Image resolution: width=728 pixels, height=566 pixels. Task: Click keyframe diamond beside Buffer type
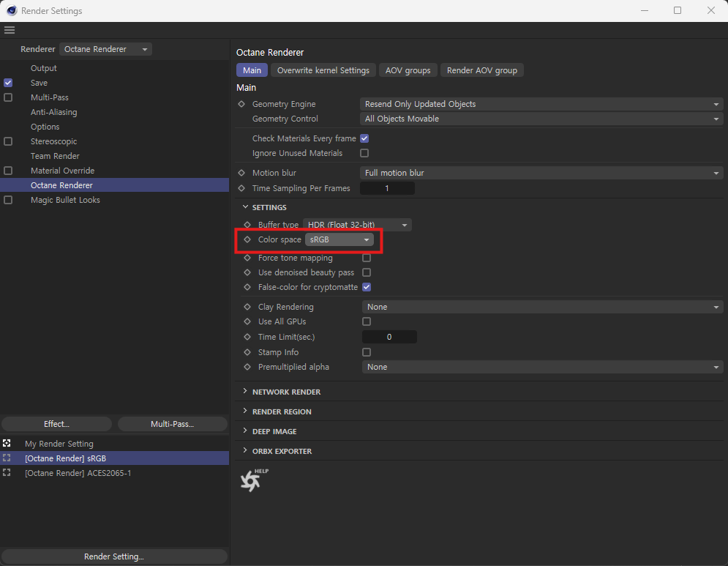click(247, 225)
